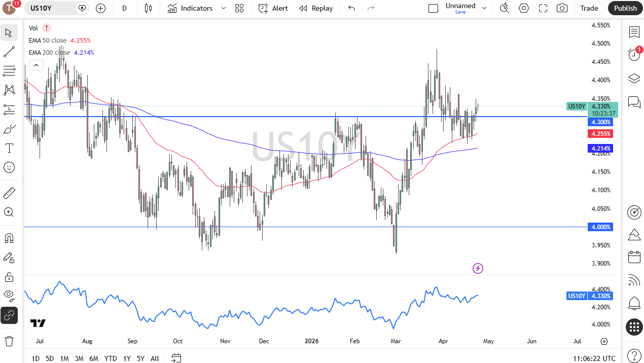Screen dimensions: 644x363
Task: Remove objects with trash icon
Action: (x=9, y=341)
